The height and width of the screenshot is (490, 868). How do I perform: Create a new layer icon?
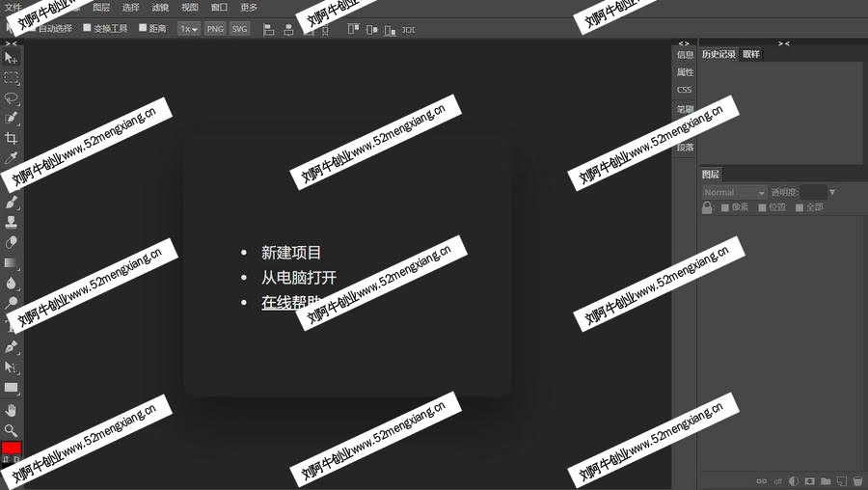[x=842, y=481]
